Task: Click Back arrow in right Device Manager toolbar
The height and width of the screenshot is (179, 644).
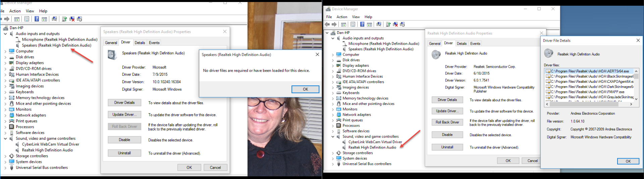Action: click(327, 24)
